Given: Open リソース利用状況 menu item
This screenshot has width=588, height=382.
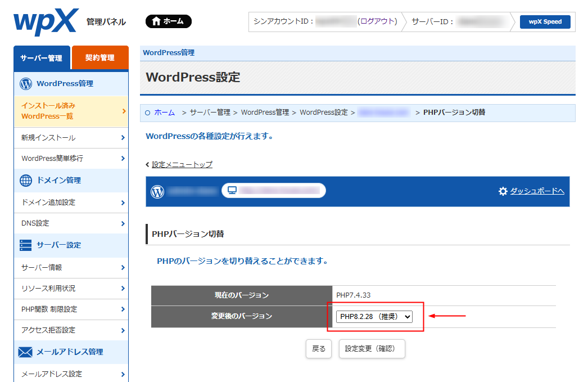Looking at the screenshot, I should click(x=71, y=289).
